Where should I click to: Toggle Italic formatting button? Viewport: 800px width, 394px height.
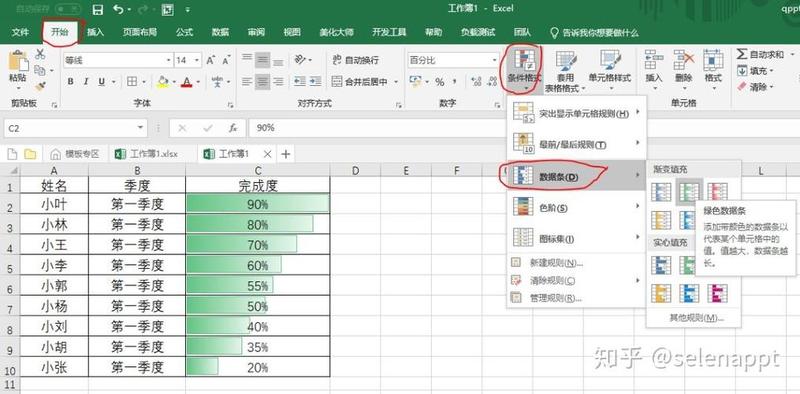[86, 82]
